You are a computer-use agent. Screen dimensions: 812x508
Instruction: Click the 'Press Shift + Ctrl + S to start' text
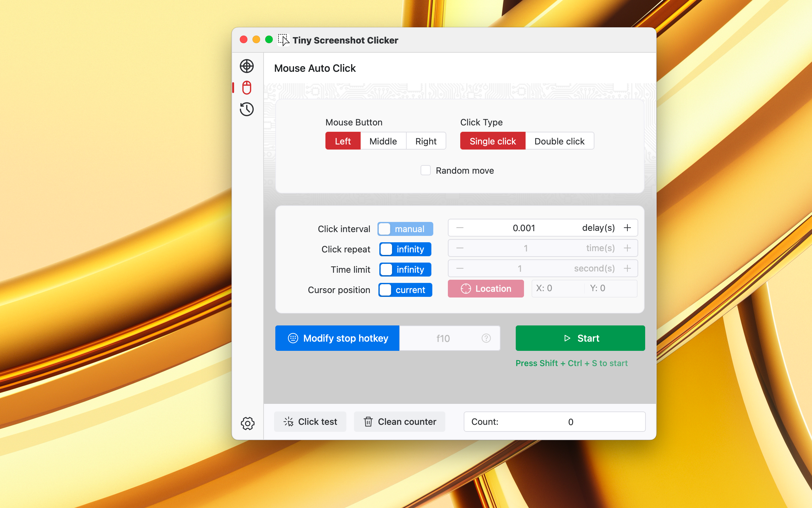(572, 363)
